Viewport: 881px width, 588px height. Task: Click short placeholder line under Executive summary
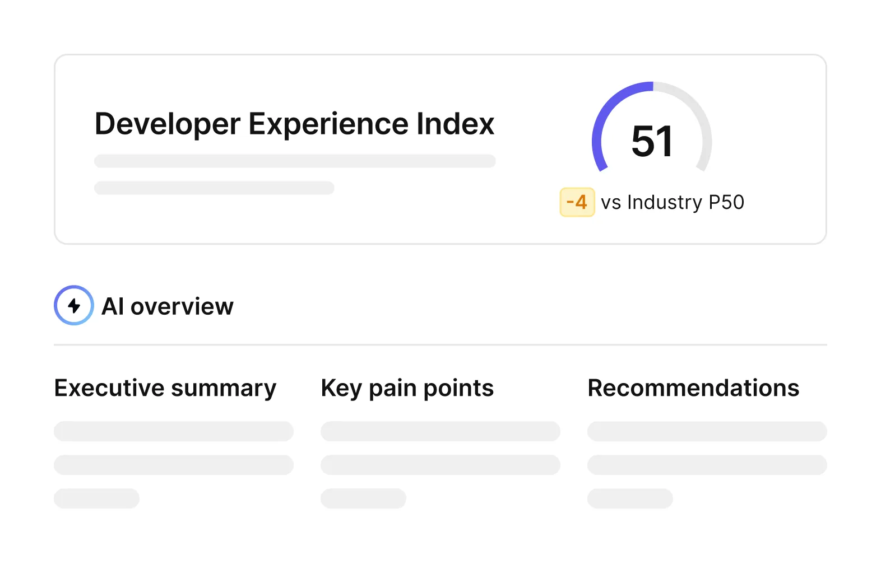[96, 498]
